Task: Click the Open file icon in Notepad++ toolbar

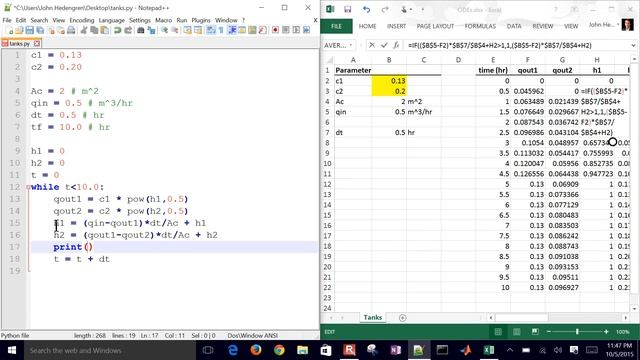Action: (19, 30)
